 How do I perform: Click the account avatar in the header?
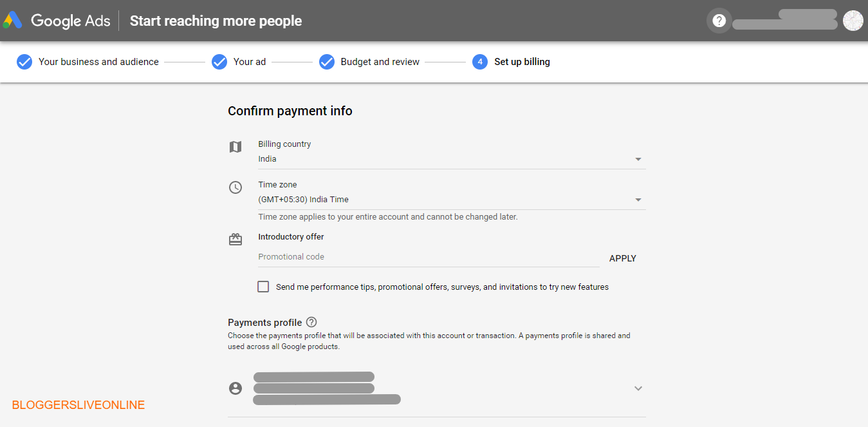click(x=853, y=21)
